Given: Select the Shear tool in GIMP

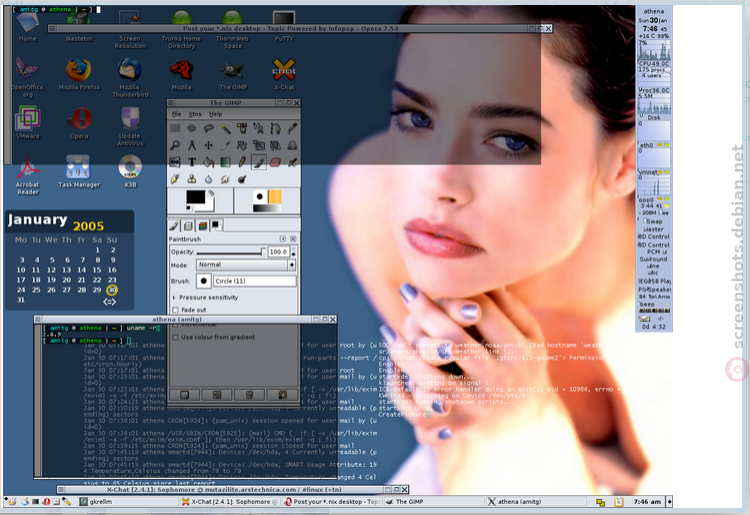Looking at the screenshot, I should click(x=276, y=145).
